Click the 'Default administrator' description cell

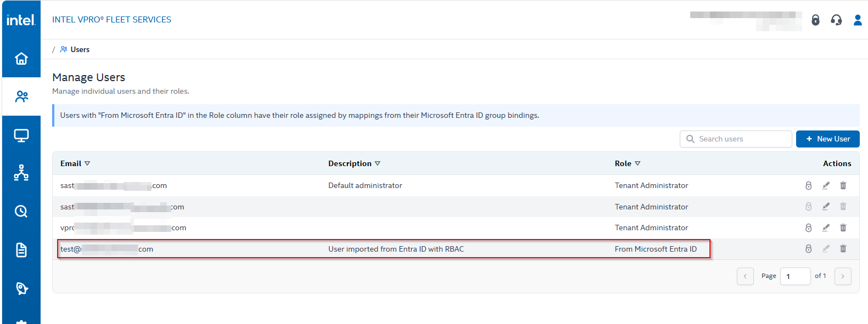pos(365,185)
